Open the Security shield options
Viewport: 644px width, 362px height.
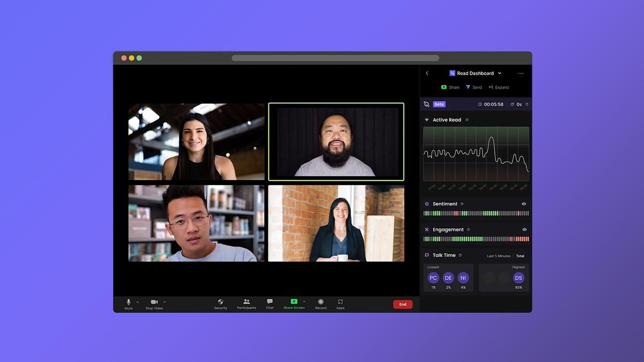[221, 302]
